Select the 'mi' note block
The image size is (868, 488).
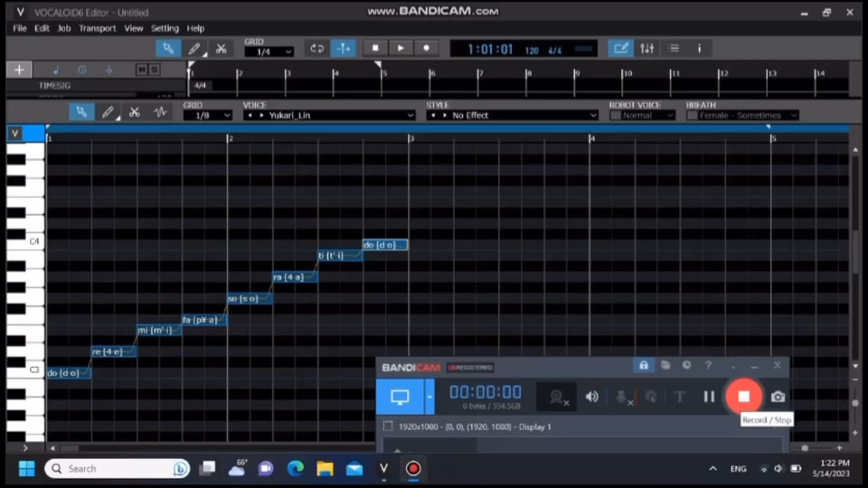[x=159, y=330]
